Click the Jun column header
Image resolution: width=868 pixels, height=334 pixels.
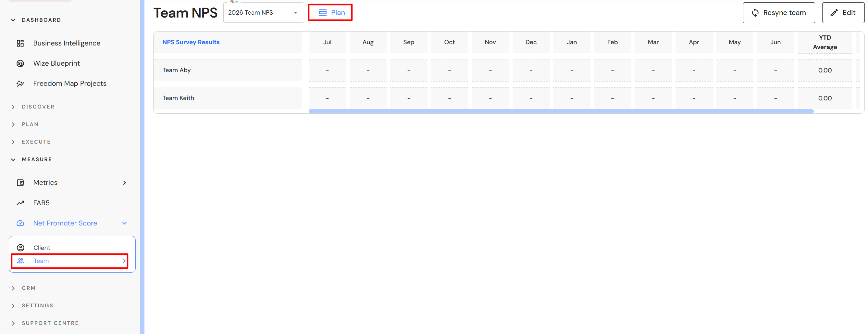tap(776, 42)
